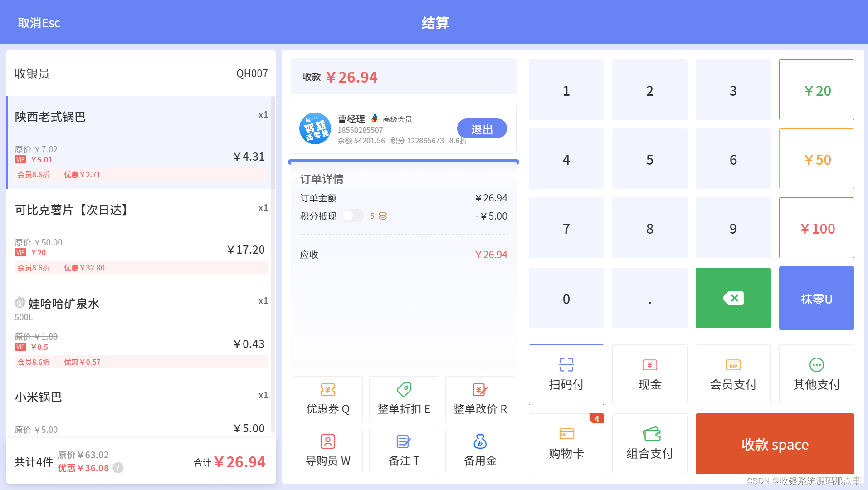This screenshot has width=868, height=490.
Task: Choose the 现金 cash payment icon
Action: click(x=649, y=374)
